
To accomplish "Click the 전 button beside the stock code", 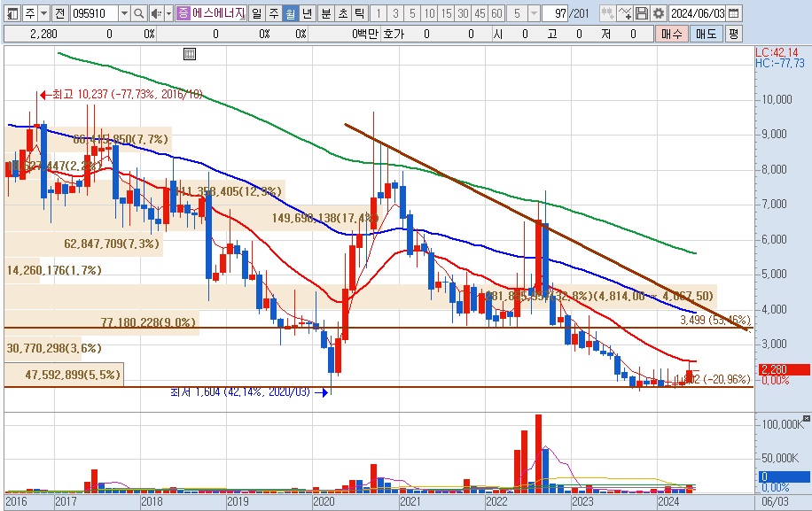I will (60, 13).
